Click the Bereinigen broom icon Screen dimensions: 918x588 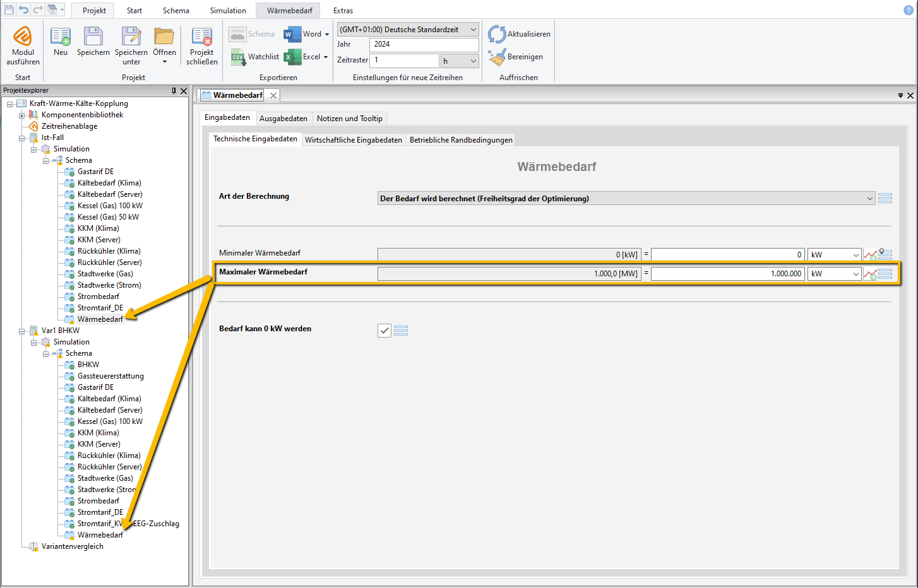(497, 57)
